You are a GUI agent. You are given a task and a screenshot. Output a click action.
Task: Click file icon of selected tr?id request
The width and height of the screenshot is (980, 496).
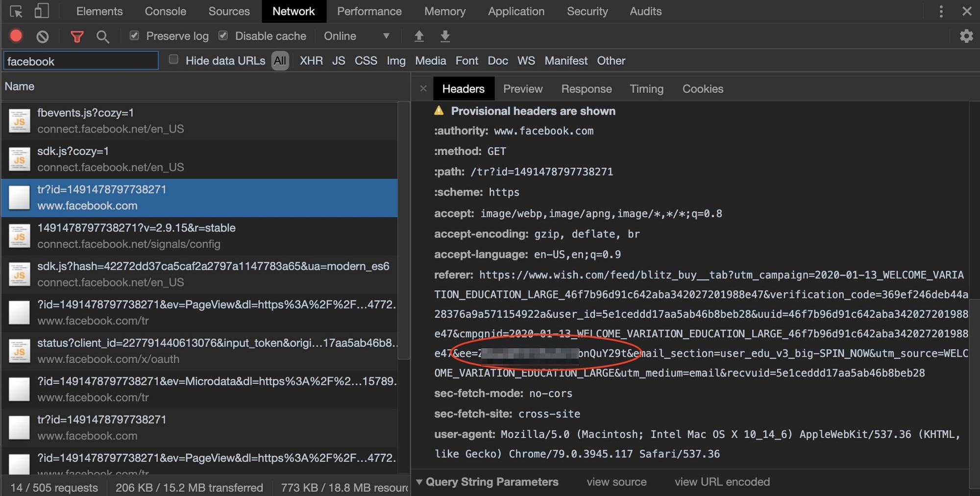[x=20, y=198]
